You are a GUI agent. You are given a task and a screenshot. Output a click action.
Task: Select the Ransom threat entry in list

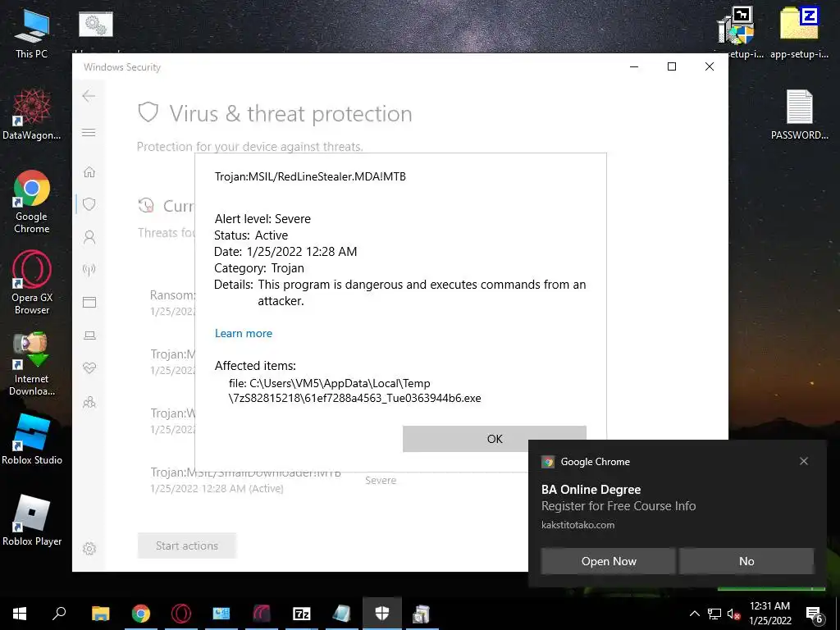point(172,303)
